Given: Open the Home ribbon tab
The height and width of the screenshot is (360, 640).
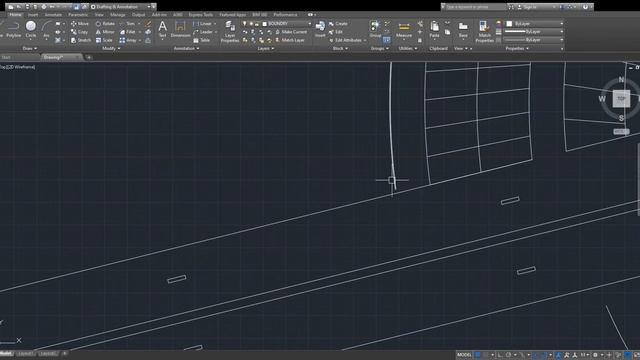Looking at the screenshot, I should click(x=15, y=15).
